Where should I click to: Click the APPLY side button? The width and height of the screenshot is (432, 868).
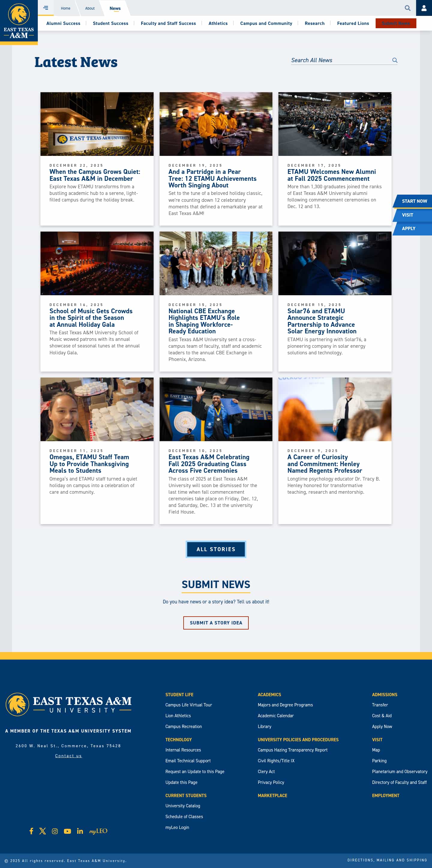point(412,229)
